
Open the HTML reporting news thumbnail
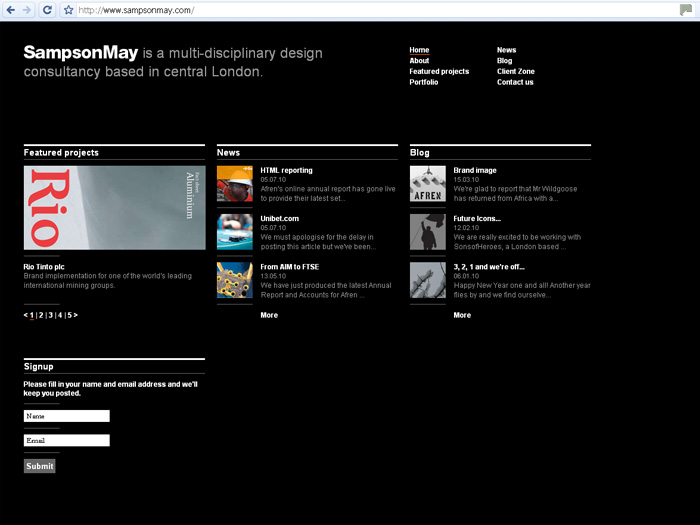pyautogui.click(x=234, y=184)
